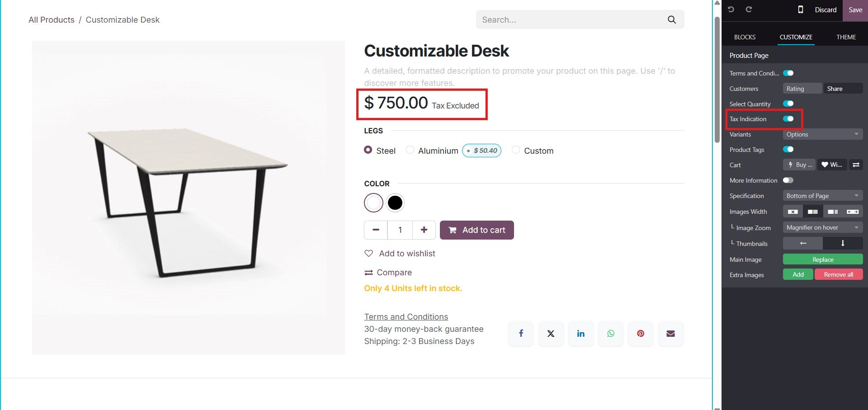Click the Save button
This screenshot has height=410, width=868.
click(855, 10)
